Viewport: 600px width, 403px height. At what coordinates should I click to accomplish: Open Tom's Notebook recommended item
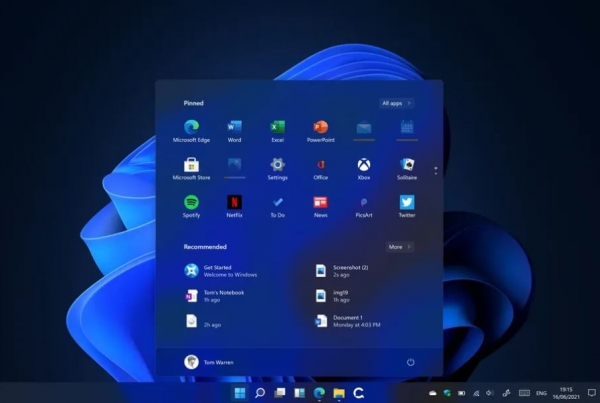point(214,296)
